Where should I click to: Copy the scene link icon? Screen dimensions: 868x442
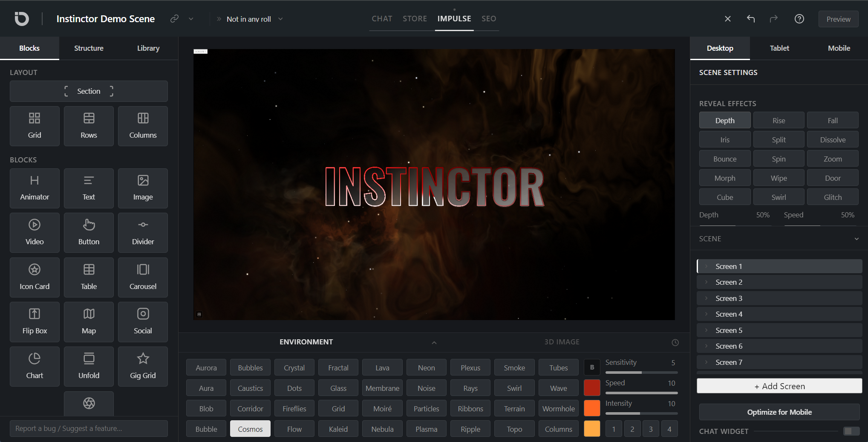(x=174, y=19)
